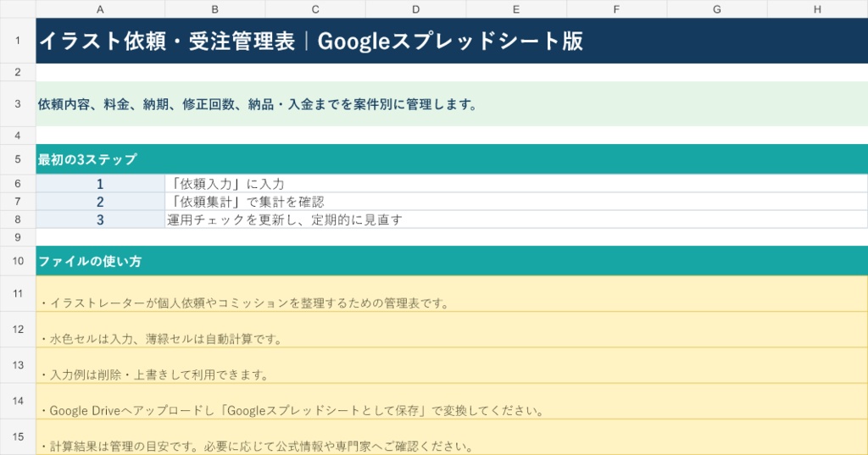Screen dimensions: 868x455
Task: Click note 計算結果は管理の目安です
Action: pos(452,436)
